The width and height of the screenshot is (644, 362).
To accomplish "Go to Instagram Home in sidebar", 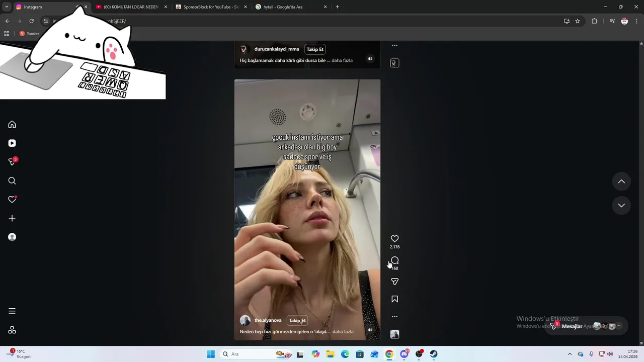I will coord(12,125).
